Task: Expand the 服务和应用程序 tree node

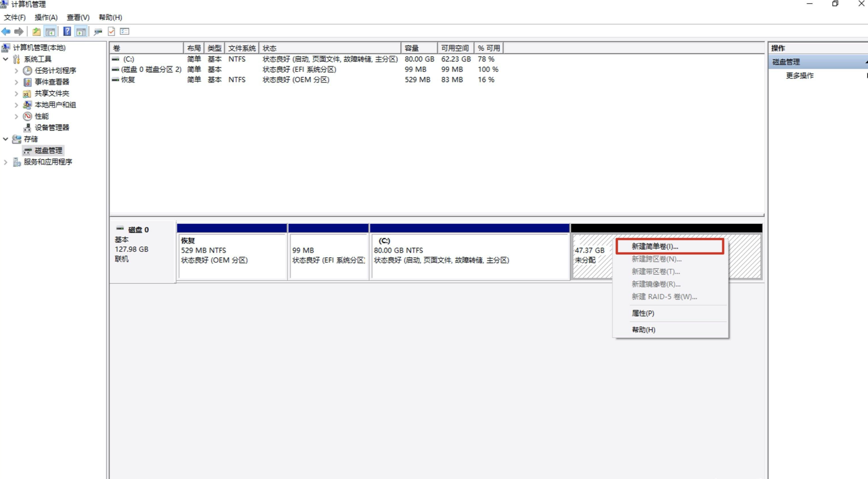Action: point(6,162)
